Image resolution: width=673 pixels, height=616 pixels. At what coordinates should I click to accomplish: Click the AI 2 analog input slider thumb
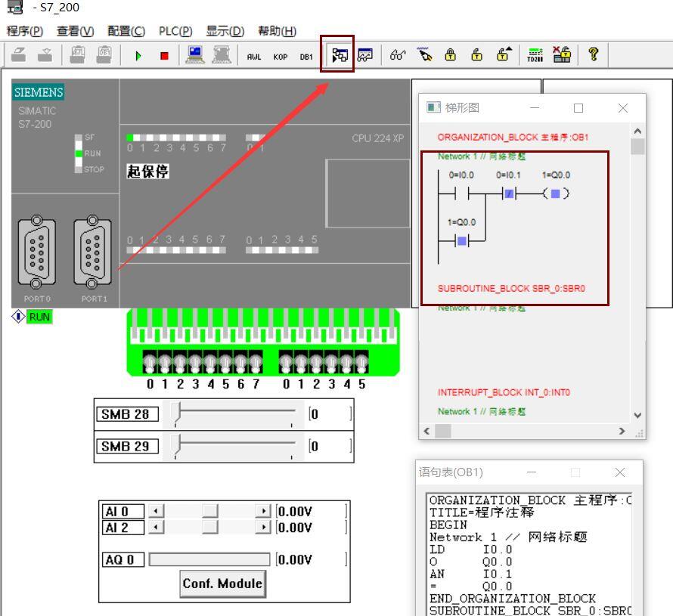210,527
